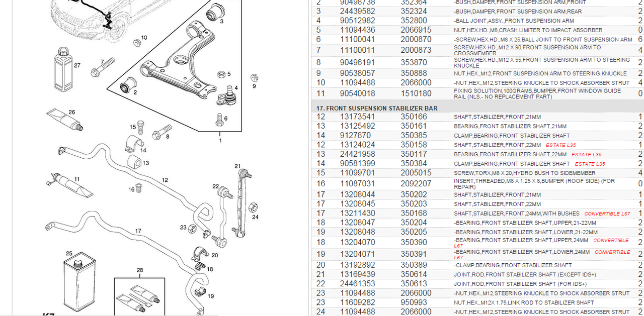Click part number 13169439
644x316 pixels.
pos(357,274)
